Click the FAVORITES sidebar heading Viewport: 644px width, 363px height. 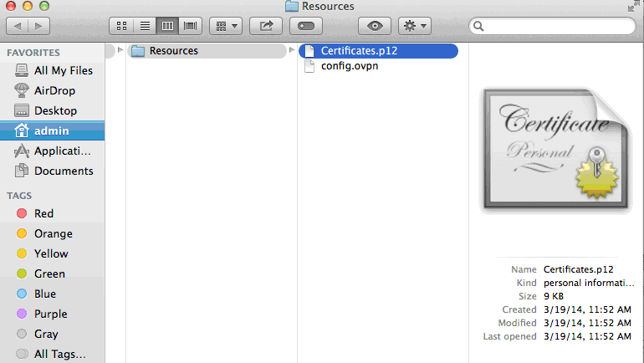pos(33,53)
